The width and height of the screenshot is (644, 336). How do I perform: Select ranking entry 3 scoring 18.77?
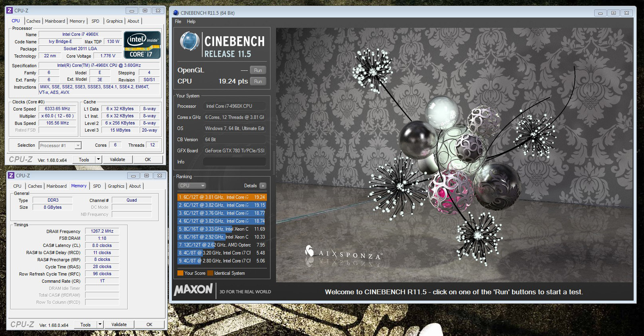(x=222, y=213)
